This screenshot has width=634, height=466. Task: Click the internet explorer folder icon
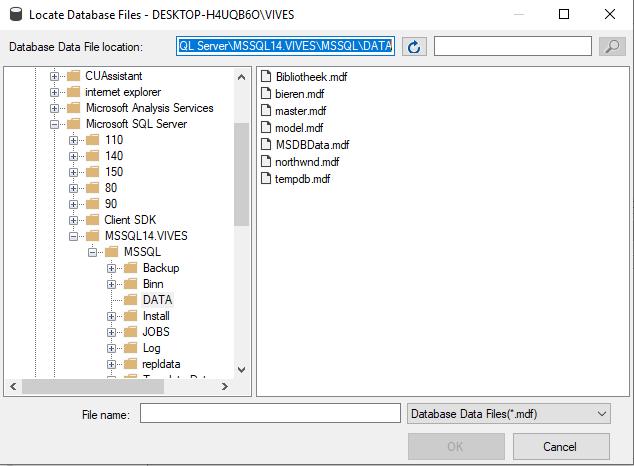click(74, 92)
